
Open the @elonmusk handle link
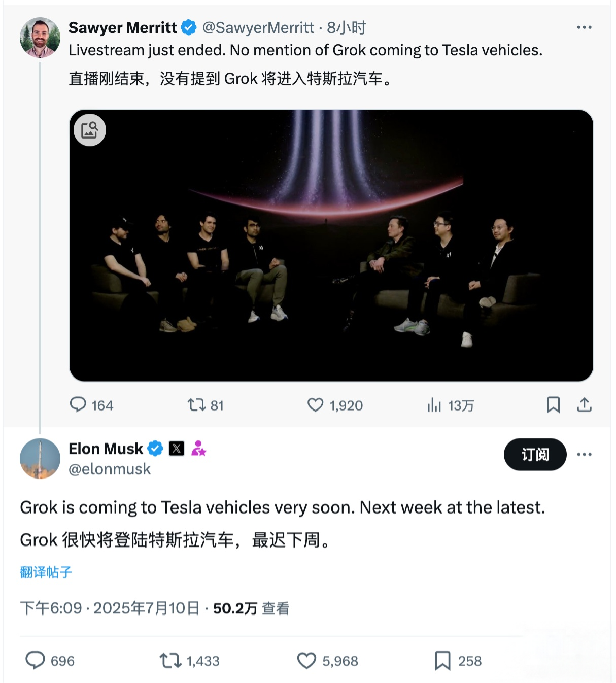click(110, 469)
